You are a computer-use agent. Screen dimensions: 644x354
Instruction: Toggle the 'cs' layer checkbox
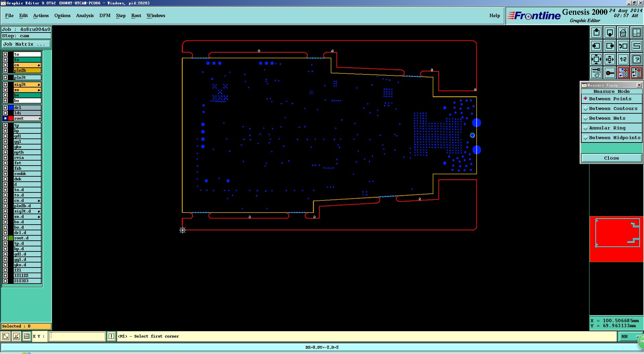click(5, 65)
